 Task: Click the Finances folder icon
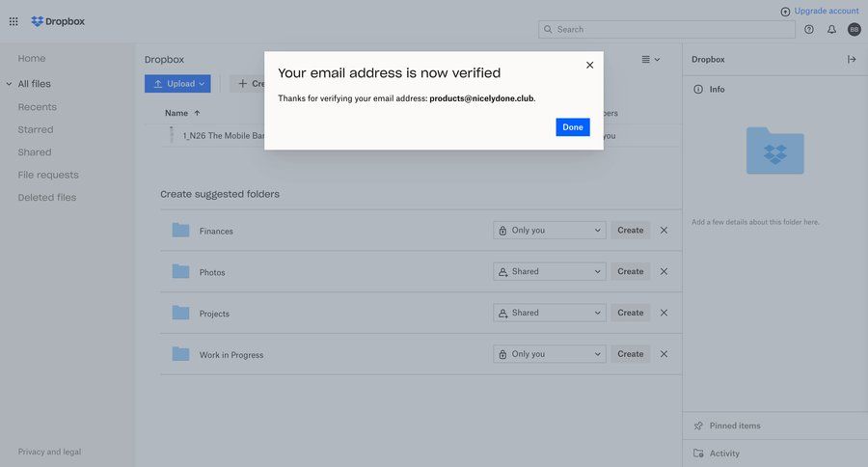tap(180, 230)
